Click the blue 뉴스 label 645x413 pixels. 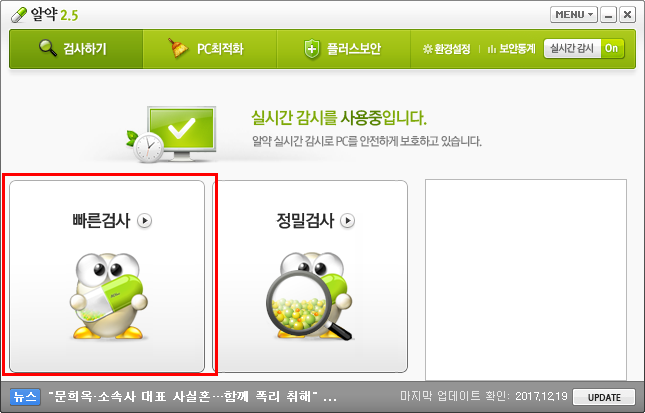coord(25,397)
